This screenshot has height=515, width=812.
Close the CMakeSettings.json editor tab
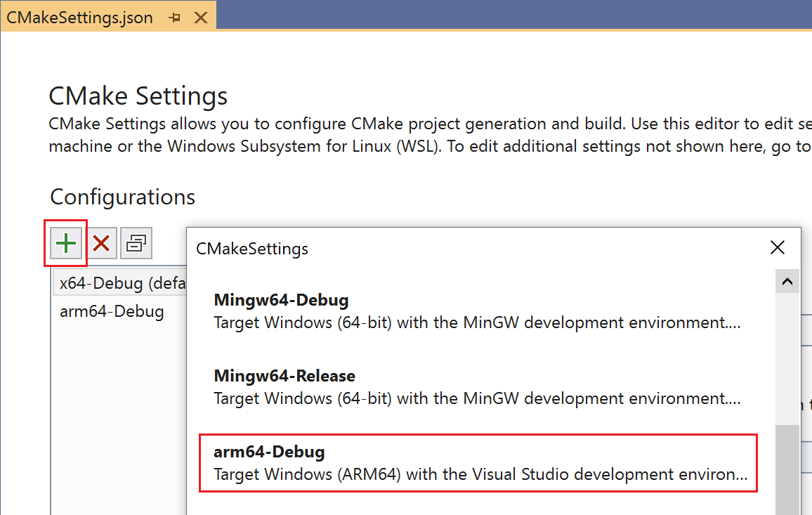click(x=202, y=17)
